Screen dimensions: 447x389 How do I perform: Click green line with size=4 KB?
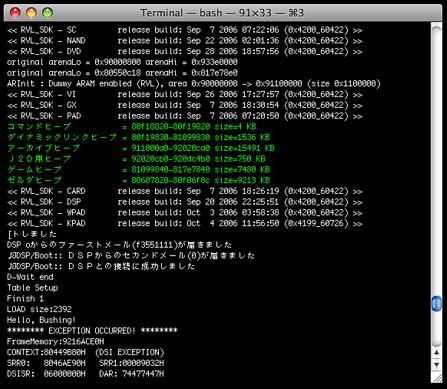[x=132, y=127]
